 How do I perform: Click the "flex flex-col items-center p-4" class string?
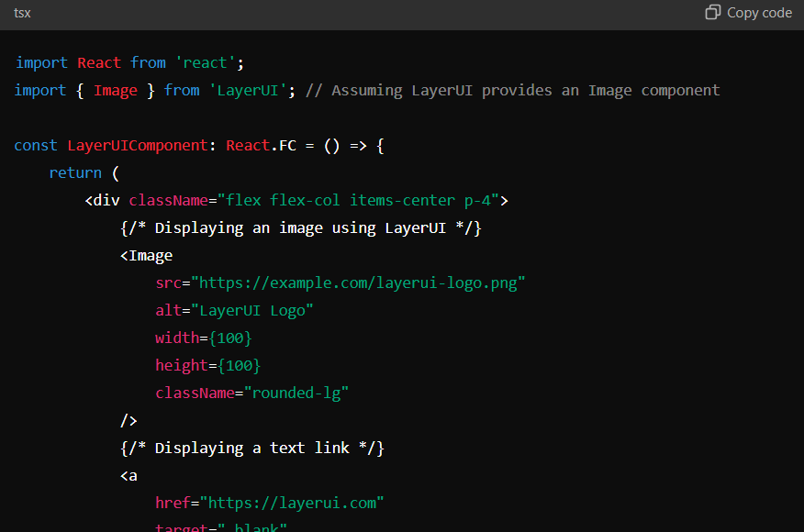click(x=358, y=200)
